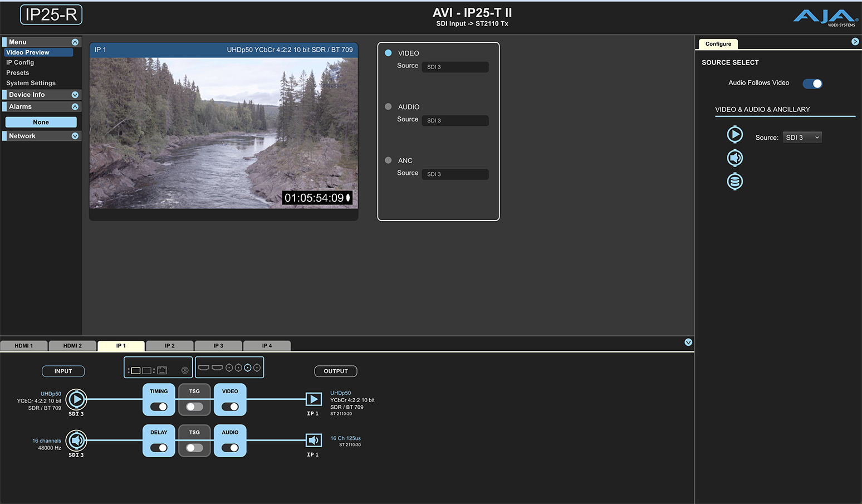Toggle the Audio Follows Video switch
The height and width of the screenshot is (504, 862).
pos(812,84)
